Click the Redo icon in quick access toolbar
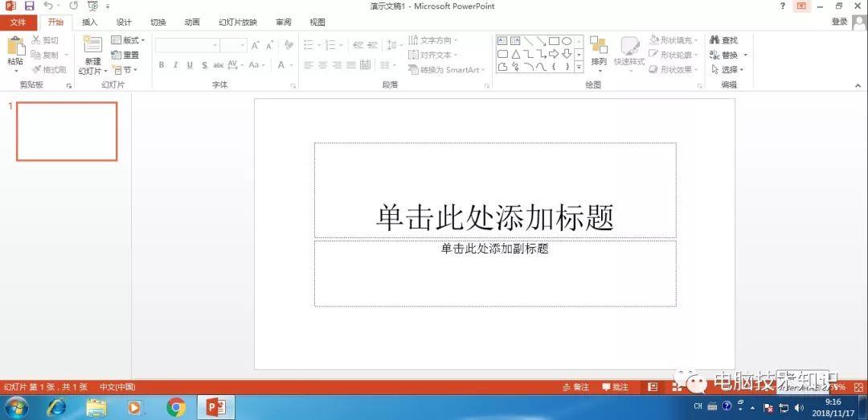868x420 pixels. [x=73, y=6]
